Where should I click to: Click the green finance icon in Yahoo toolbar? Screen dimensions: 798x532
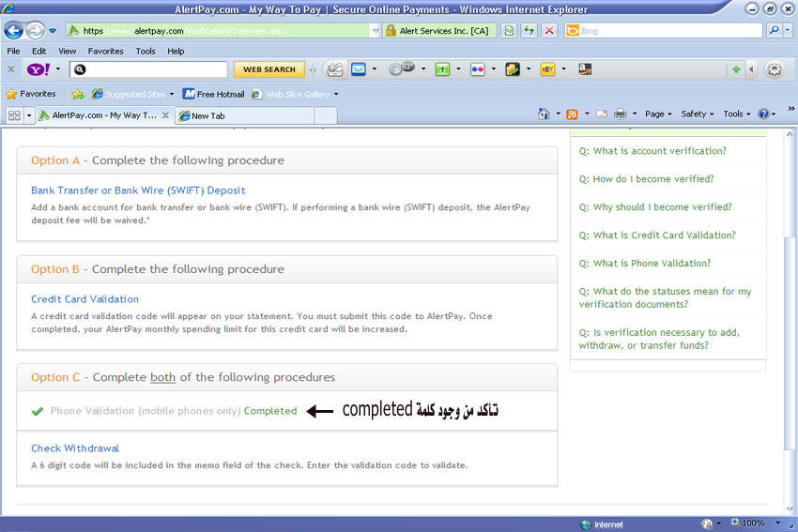[442, 69]
